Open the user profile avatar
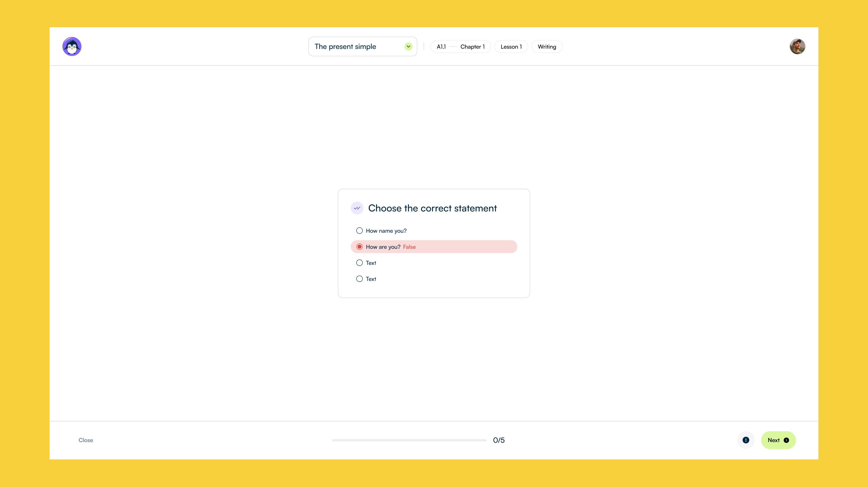Image resolution: width=868 pixels, height=487 pixels. point(797,46)
